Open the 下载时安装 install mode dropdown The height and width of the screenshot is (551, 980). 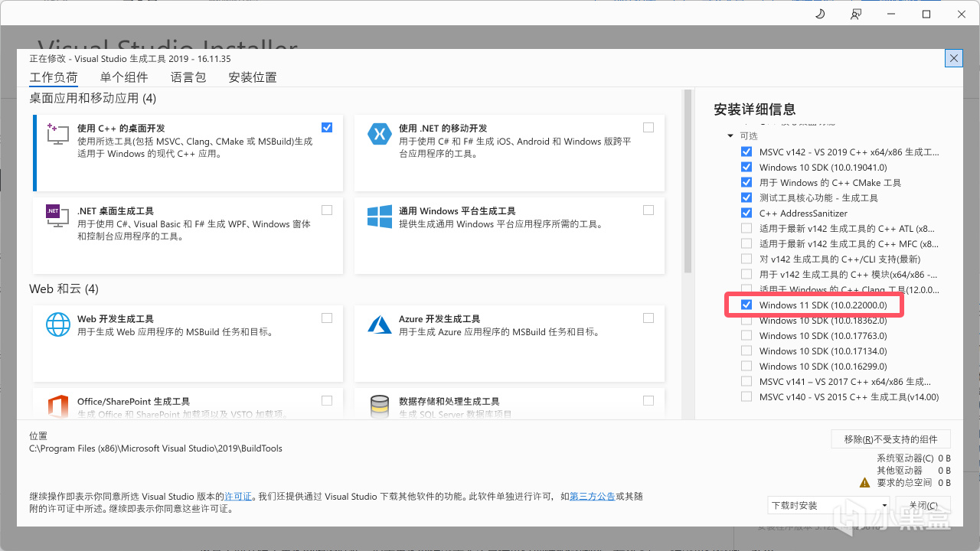(x=829, y=505)
